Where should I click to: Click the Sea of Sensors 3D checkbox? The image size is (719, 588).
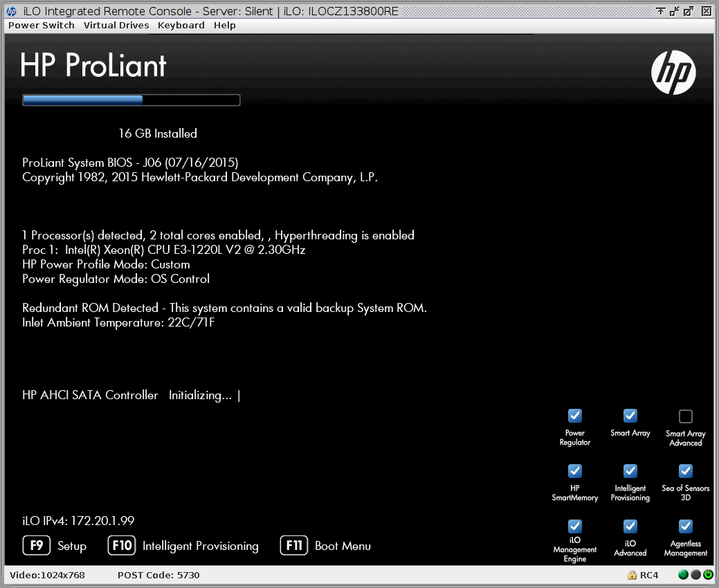coord(686,470)
